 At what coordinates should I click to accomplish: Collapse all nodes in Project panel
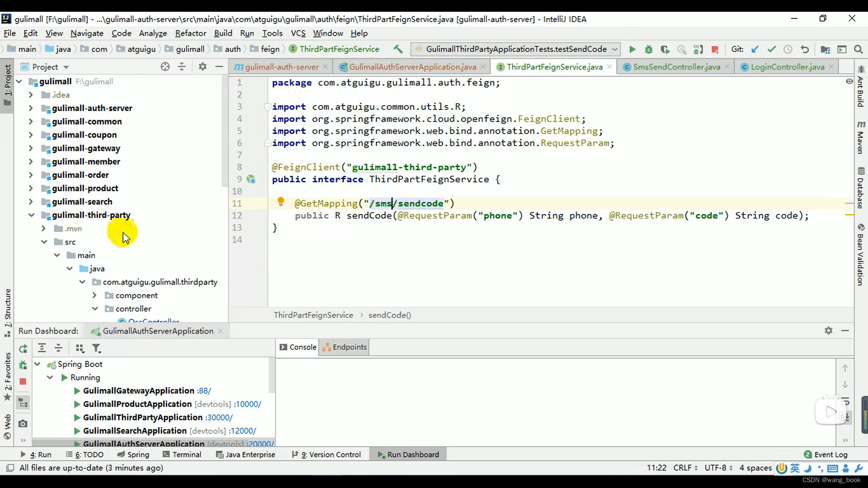tap(182, 67)
